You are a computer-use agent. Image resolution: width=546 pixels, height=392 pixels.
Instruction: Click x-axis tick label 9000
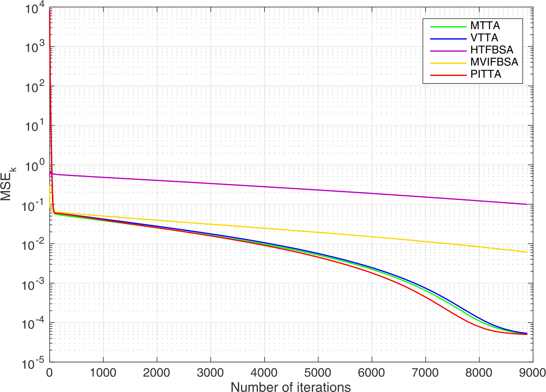click(532, 372)
